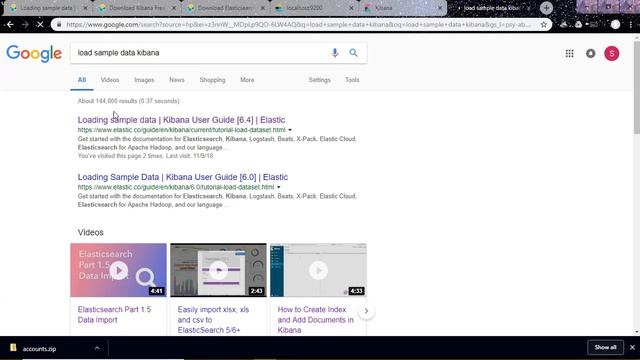Open search Tools
The width and height of the screenshot is (640, 360).
(352, 80)
